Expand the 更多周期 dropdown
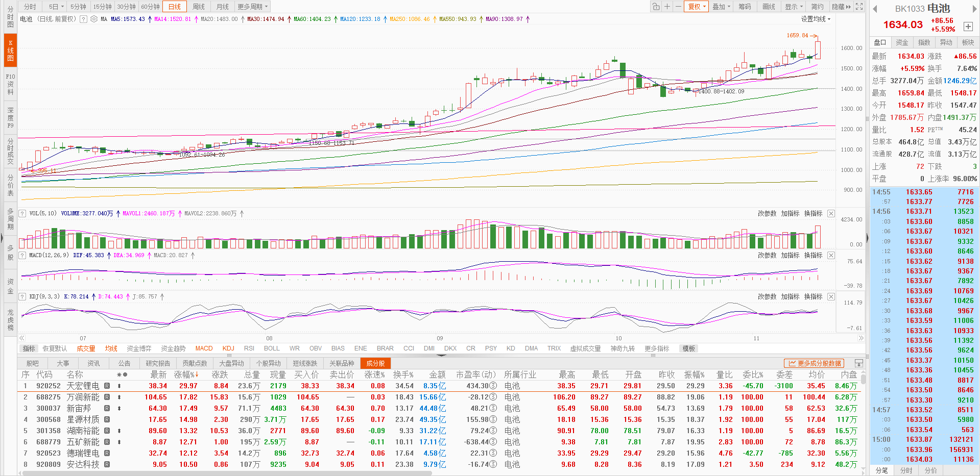This screenshot has width=980, height=476. pyautogui.click(x=252, y=7)
